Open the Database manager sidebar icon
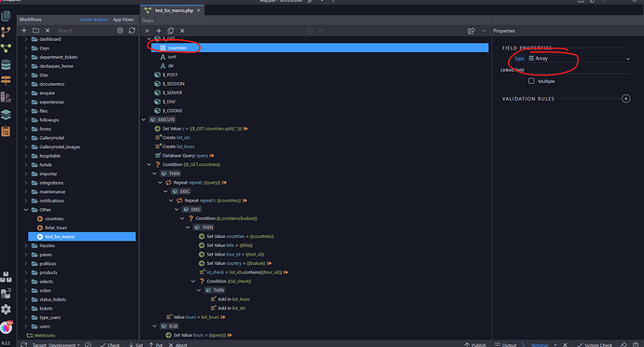644x347 pixels. [6, 64]
